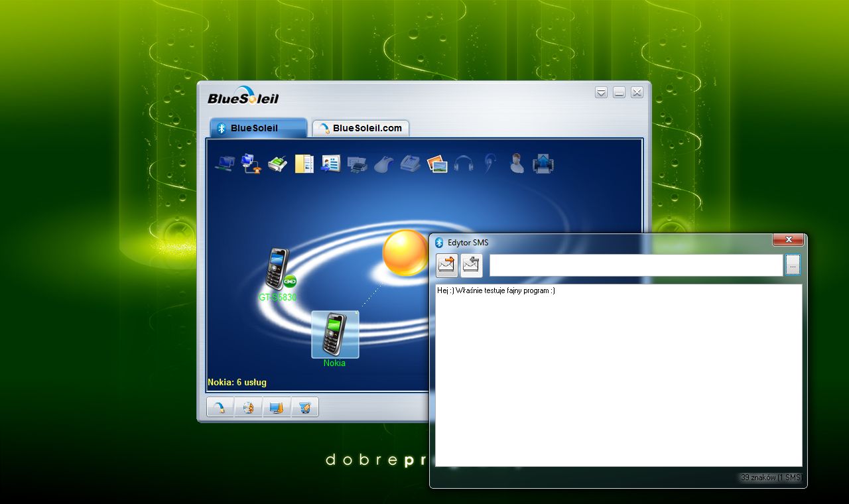Click the Serial Port service icon
849x504 pixels.
[277, 163]
